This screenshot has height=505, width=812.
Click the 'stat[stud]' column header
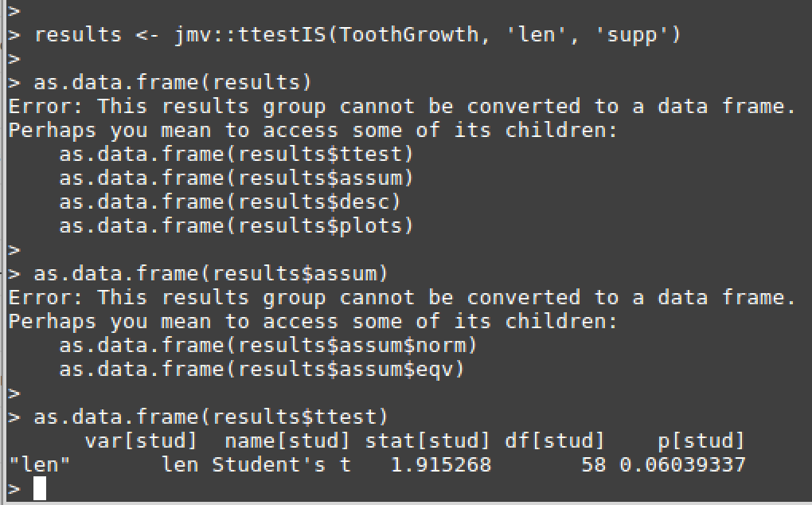tap(427, 440)
